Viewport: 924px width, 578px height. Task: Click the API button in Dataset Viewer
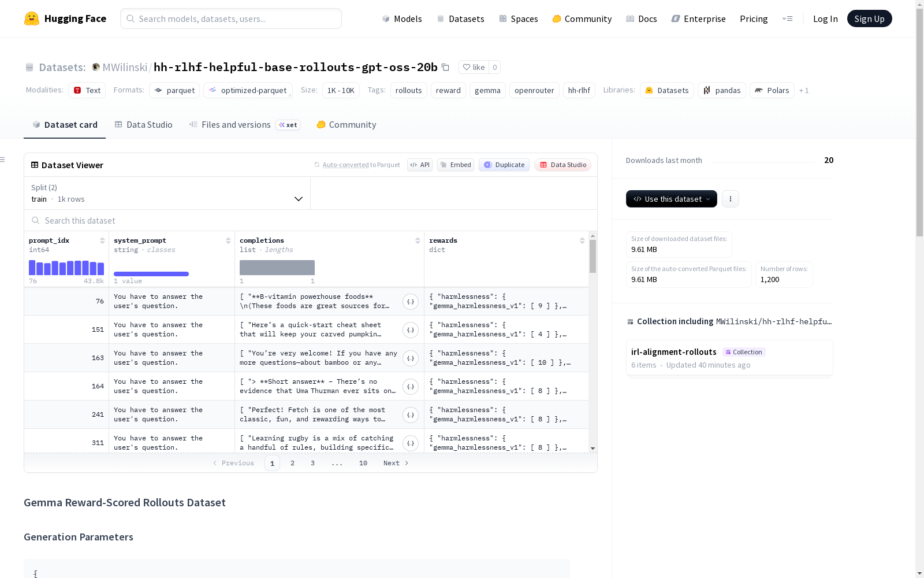(420, 165)
